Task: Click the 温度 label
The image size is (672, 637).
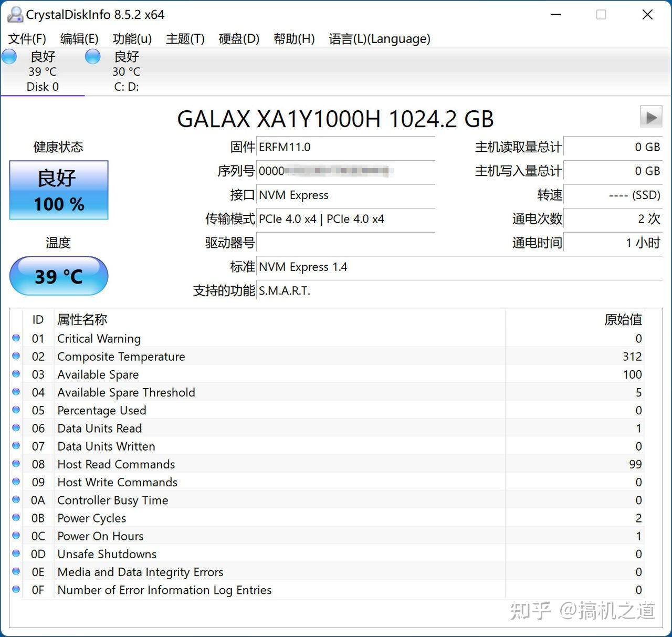Action: (58, 243)
